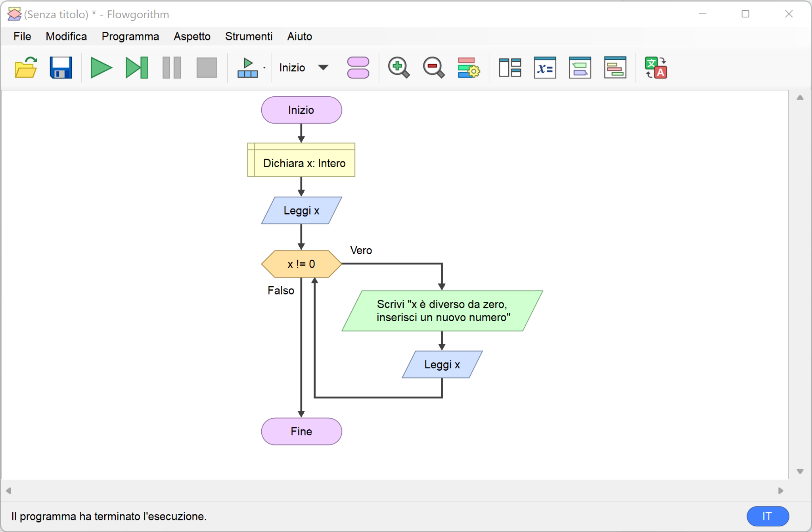Viewport: 812px width, 532px height.
Task: Expand the Inizio function selector dropdown
Action: pos(323,67)
